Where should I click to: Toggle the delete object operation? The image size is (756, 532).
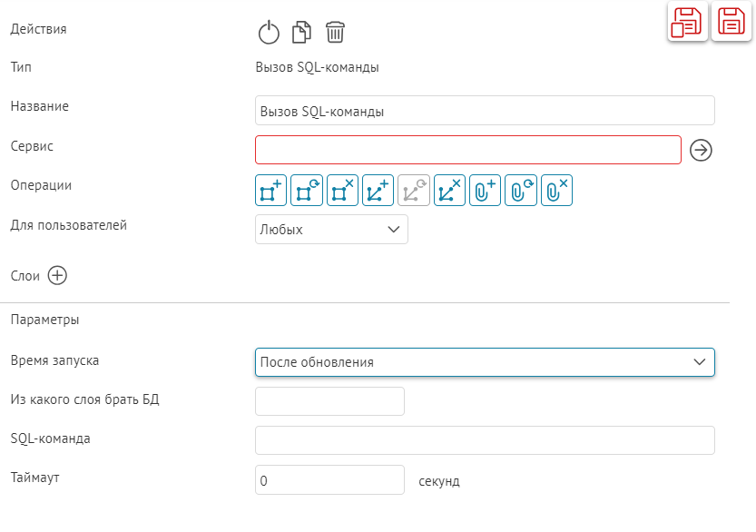pyautogui.click(x=342, y=191)
